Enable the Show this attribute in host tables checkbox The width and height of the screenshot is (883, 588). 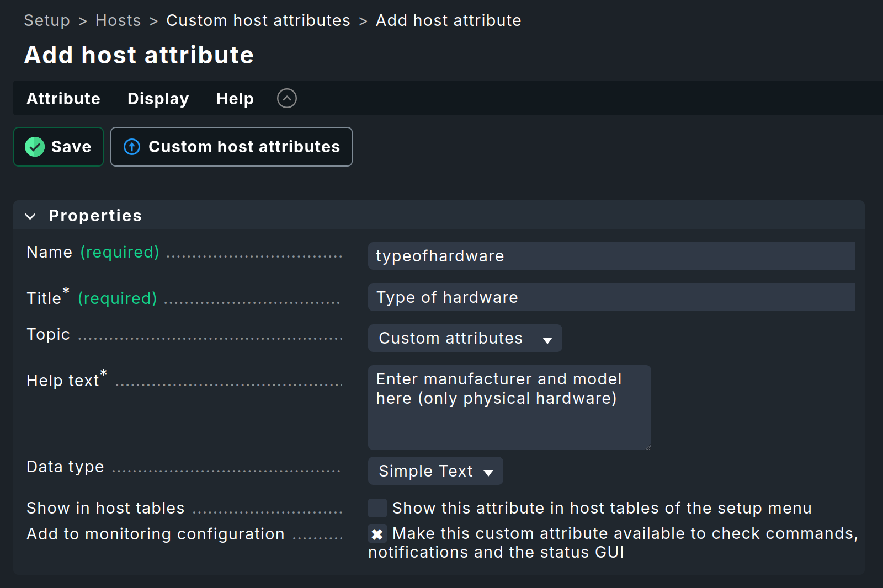377,507
